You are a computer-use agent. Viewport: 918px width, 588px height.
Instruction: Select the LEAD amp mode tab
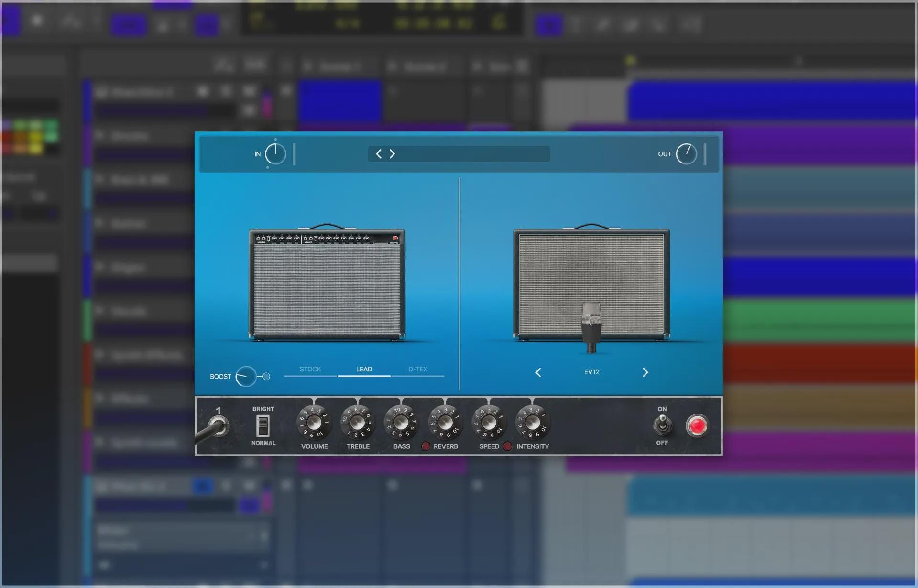coord(364,370)
